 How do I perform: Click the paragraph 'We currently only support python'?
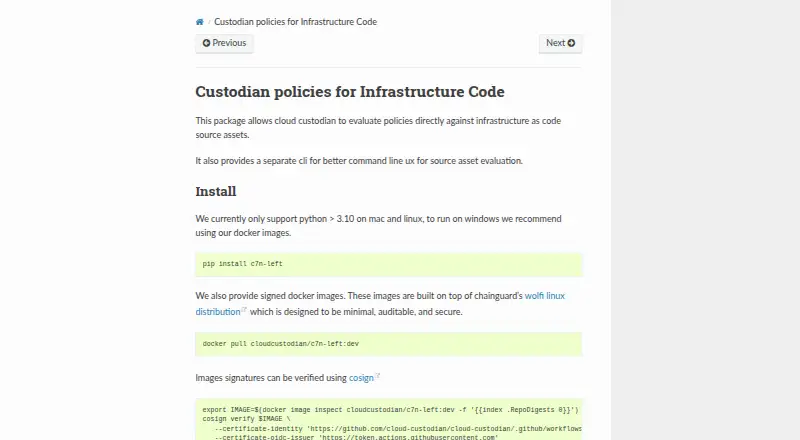pos(378,226)
